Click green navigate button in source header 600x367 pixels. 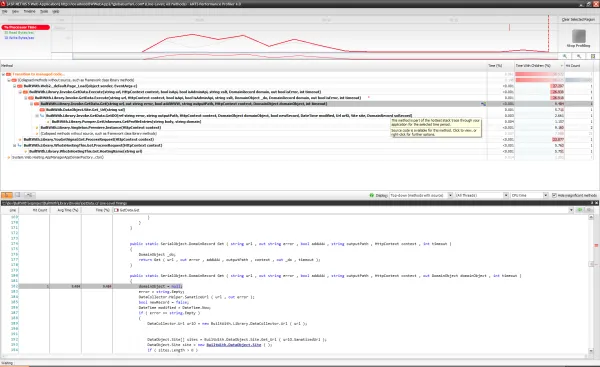click(580, 210)
